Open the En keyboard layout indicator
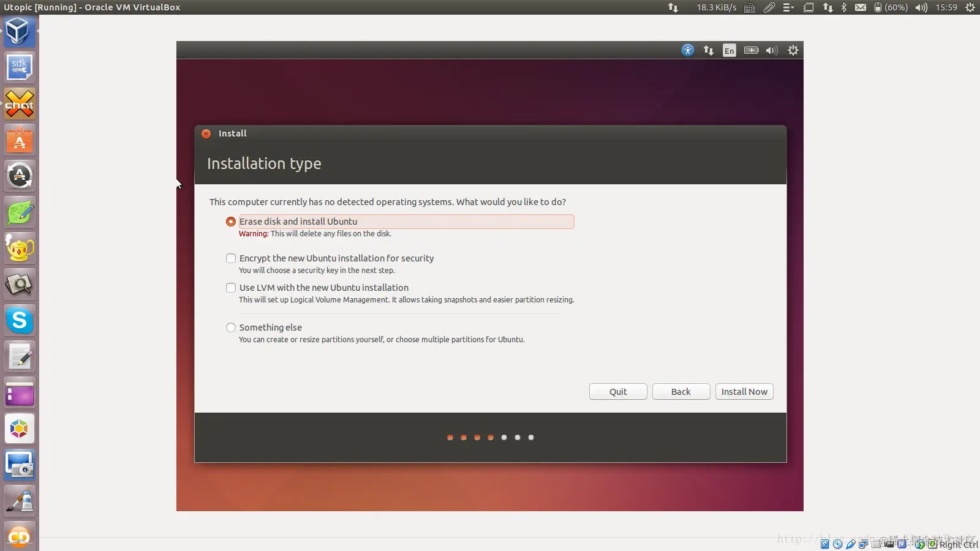980x551 pixels. pos(729,50)
